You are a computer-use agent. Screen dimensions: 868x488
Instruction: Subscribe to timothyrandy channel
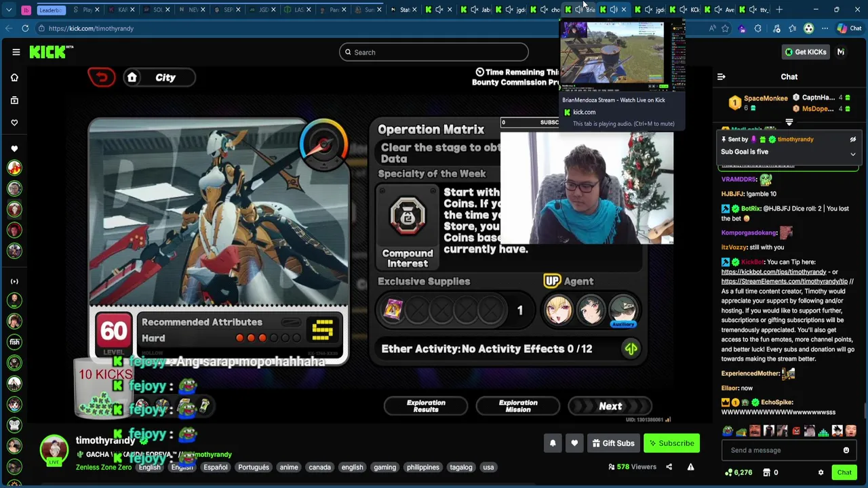(x=671, y=443)
